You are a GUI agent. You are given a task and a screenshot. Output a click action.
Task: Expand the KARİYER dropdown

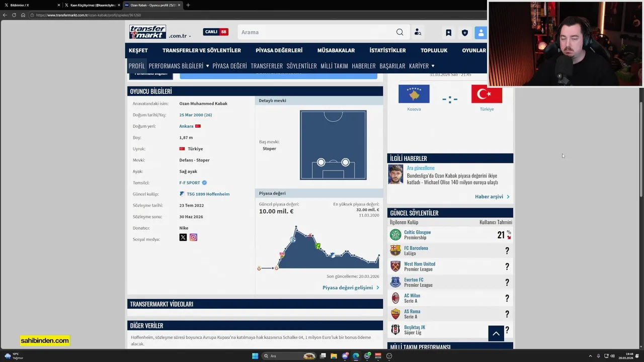(422, 66)
